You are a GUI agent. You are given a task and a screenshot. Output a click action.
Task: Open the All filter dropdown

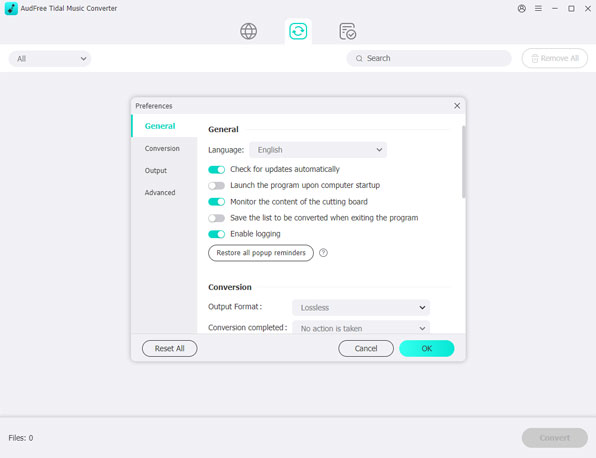[x=50, y=59]
